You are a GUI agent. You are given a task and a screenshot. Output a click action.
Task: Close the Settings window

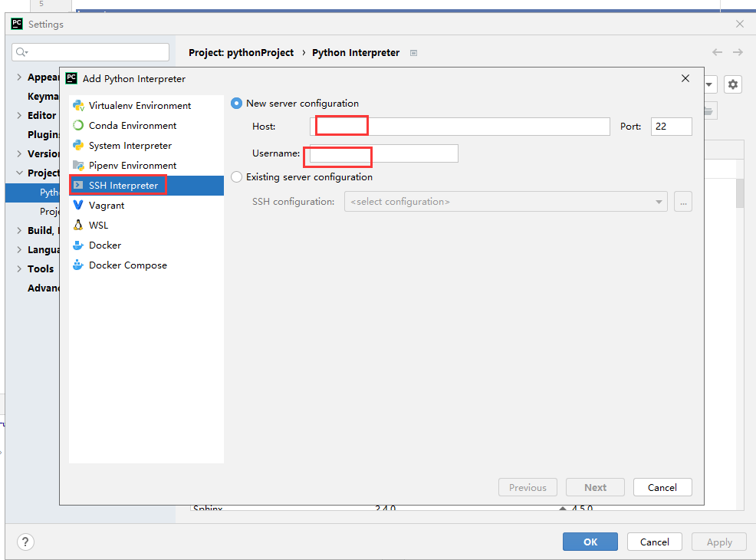[740, 24]
